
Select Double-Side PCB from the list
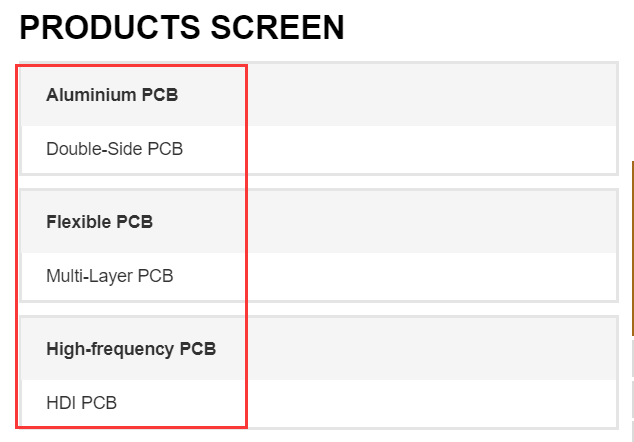(x=114, y=149)
